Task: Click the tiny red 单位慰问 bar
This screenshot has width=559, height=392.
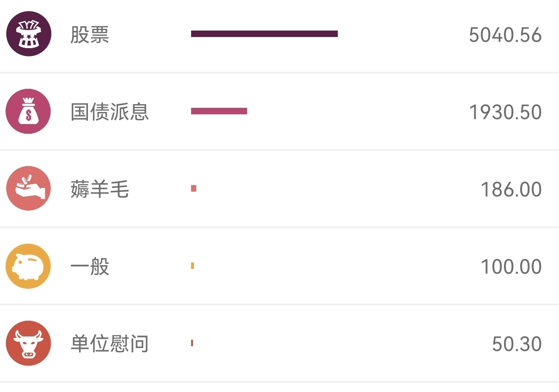Action: 192,343
